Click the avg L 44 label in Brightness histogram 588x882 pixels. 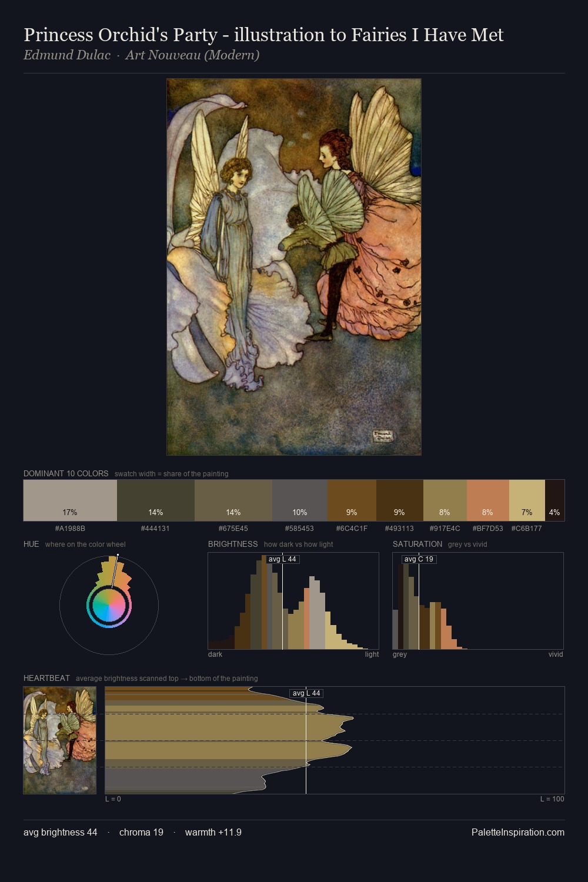tap(282, 559)
